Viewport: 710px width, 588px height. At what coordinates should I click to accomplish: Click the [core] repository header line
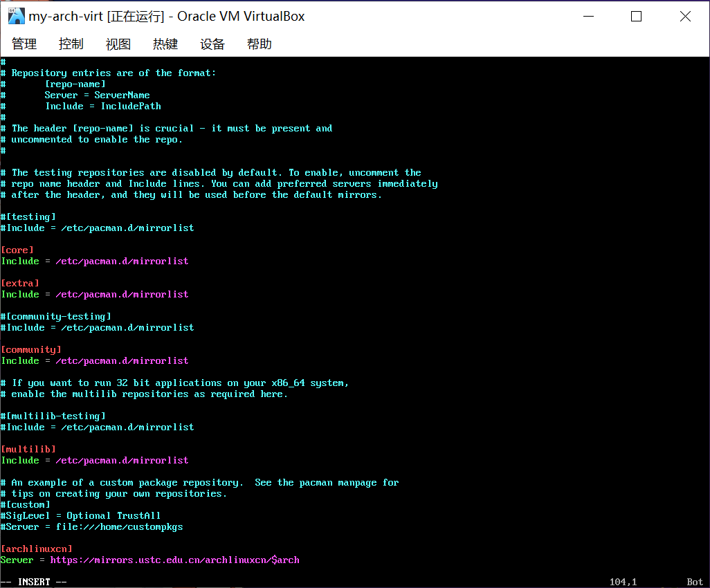pyautogui.click(x=17, y=250)
